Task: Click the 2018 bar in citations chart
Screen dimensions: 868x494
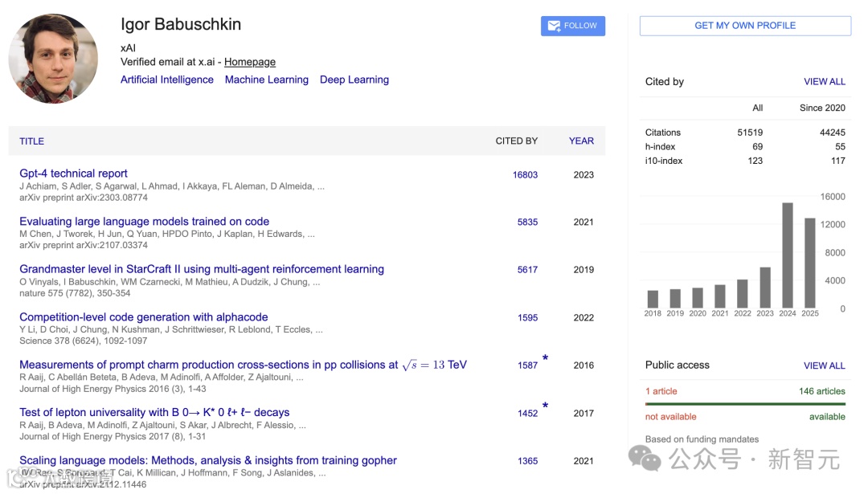Action: pos(653,300)
